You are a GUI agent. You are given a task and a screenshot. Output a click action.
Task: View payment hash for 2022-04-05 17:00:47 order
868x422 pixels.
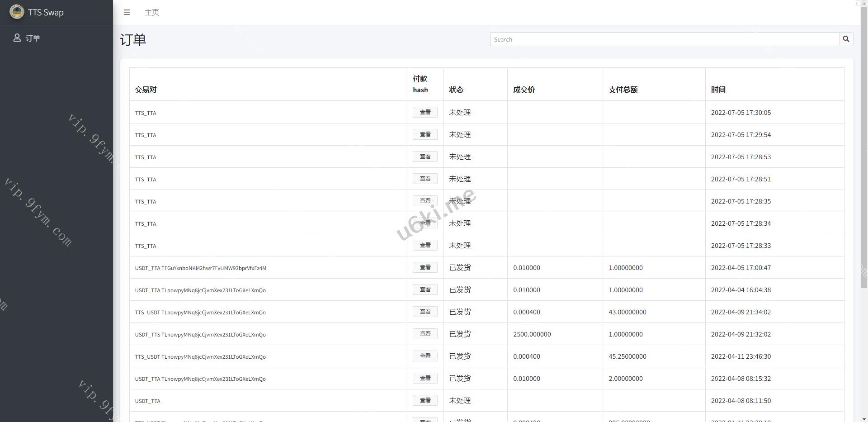425,267
